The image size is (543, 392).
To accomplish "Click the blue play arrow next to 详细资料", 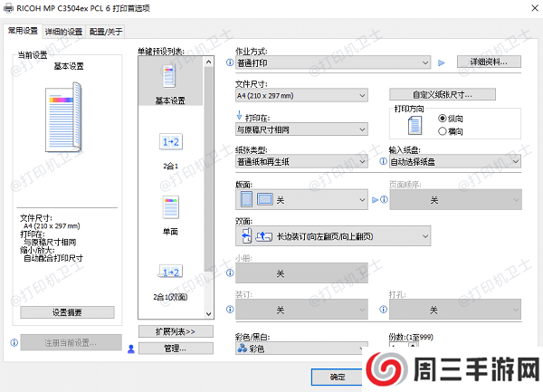I will tap(442, 63).
